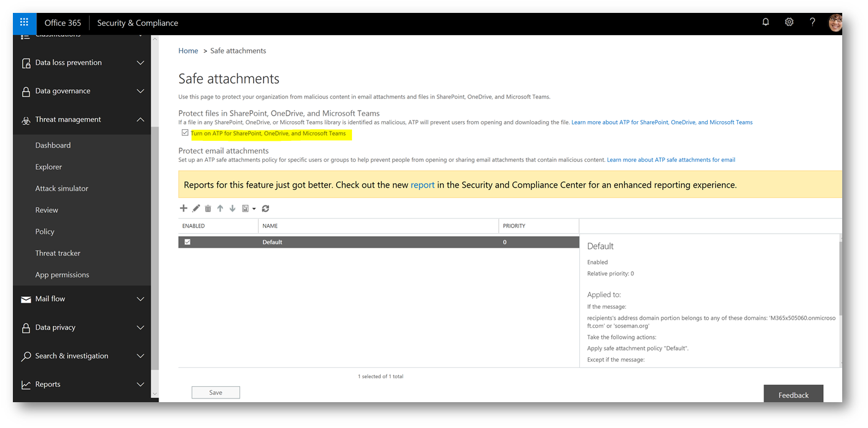
Task: Open Learn more about ATP for SharePoint link
Action: (x=662, y=122)
